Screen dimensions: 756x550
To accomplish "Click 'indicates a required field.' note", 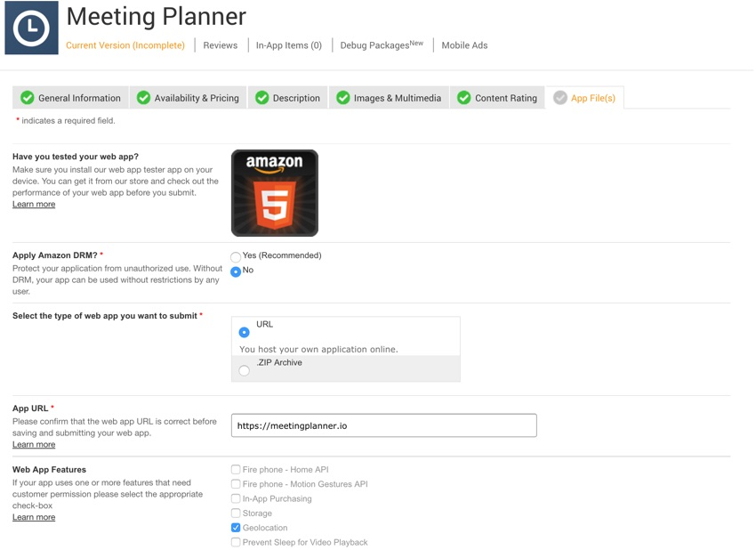I will 68,121.
